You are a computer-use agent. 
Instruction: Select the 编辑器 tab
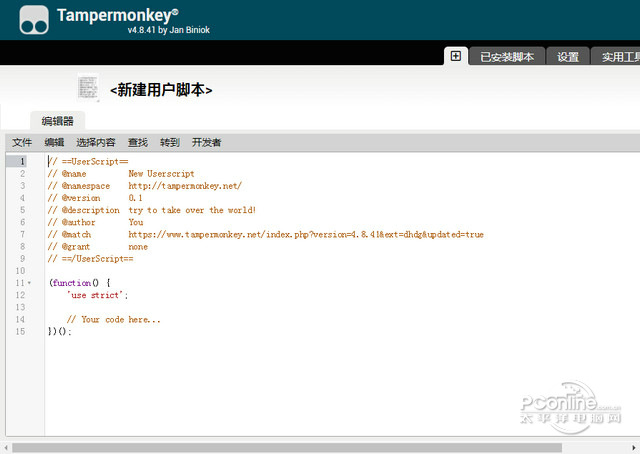coord(57,121)
